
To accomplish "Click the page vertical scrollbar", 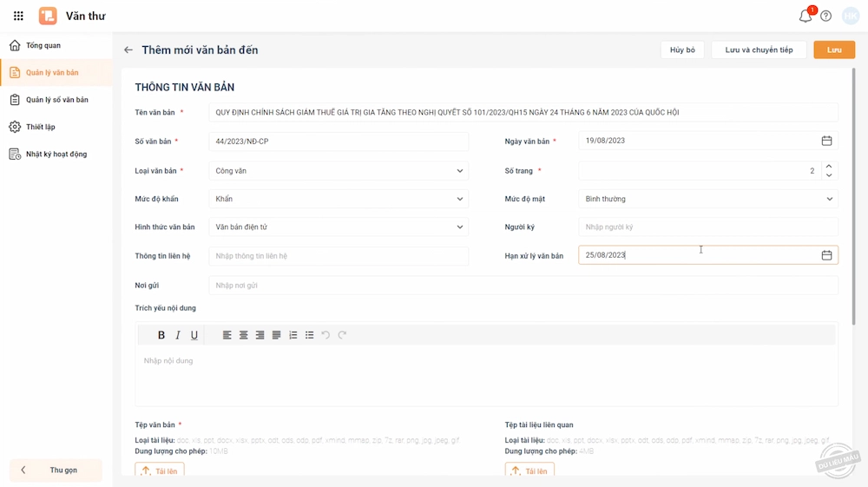I will click(x=853, y=196).
